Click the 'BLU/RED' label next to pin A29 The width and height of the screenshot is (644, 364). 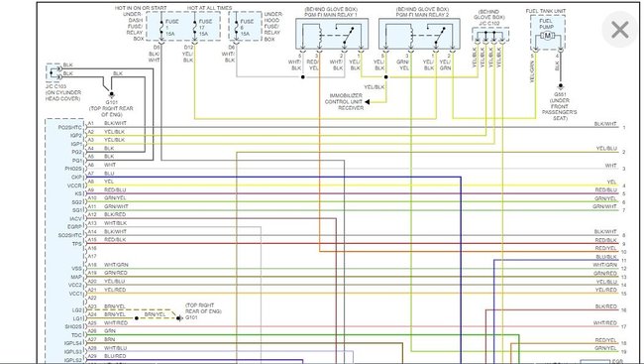click(115, 356)
